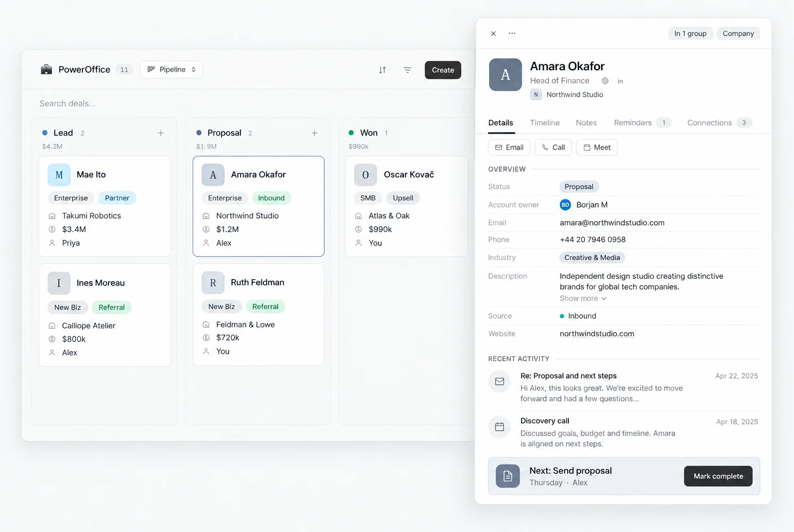Click Ines Moreau's avatar tile

[x=59, y=283]
